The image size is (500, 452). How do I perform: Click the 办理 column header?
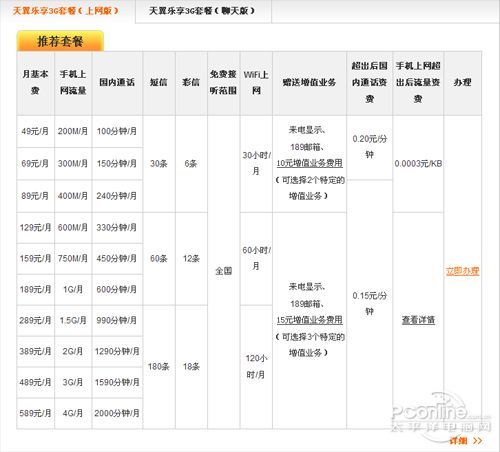(462, 82)
